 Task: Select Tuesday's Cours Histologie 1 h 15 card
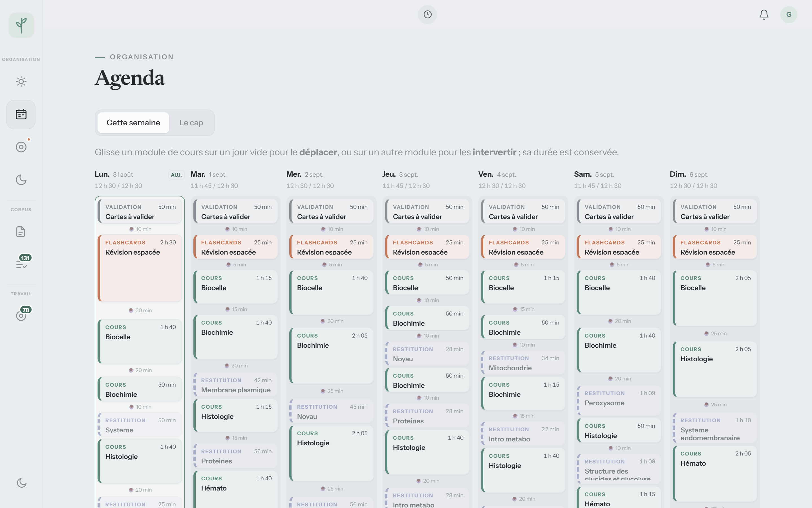[x=235, y=415]
